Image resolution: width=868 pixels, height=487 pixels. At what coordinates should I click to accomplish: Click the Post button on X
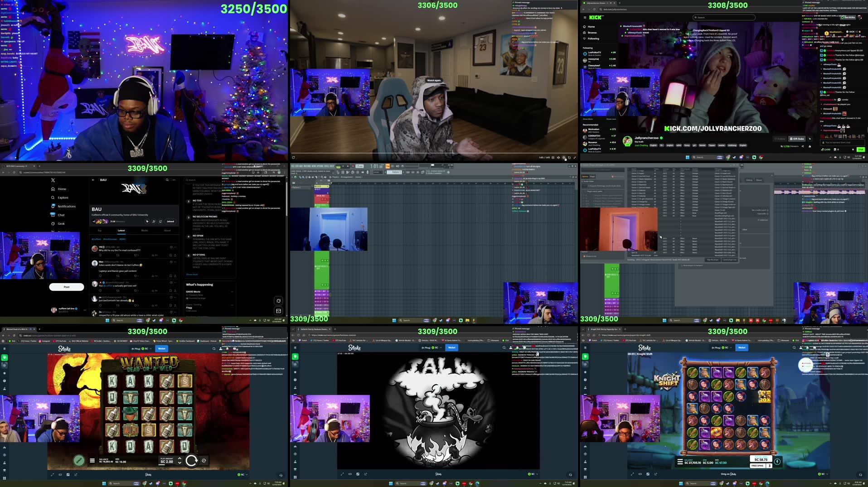tap(67, 287)
